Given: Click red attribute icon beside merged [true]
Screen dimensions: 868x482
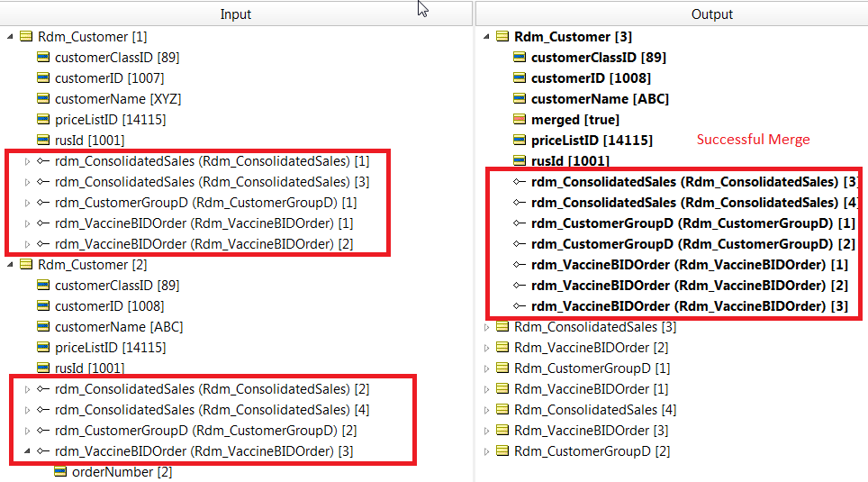Looking at the screenshot, I should 520,119.
